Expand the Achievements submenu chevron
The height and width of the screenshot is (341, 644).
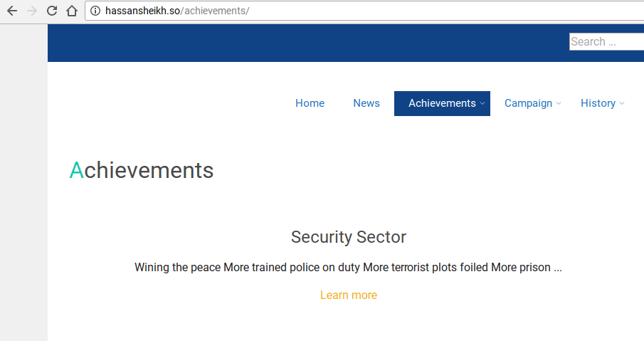482,104
